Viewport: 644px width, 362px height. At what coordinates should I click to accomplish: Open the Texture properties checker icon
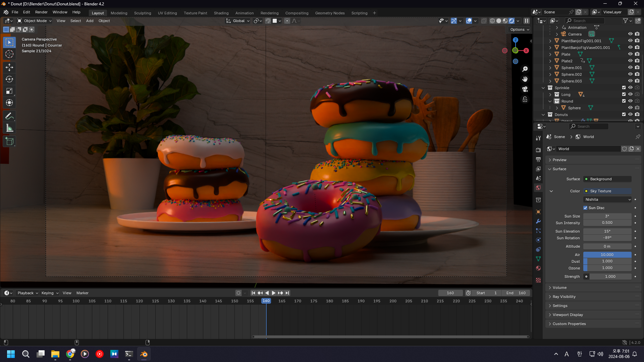[x=538, y=280]
